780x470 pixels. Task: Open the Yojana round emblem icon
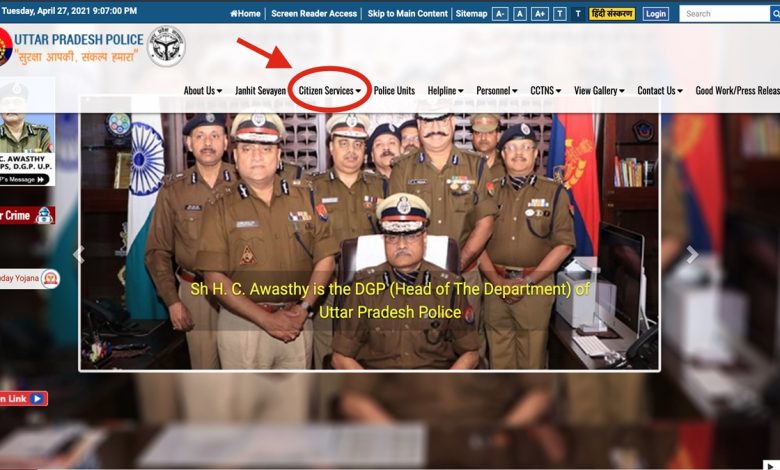point(50,279)
